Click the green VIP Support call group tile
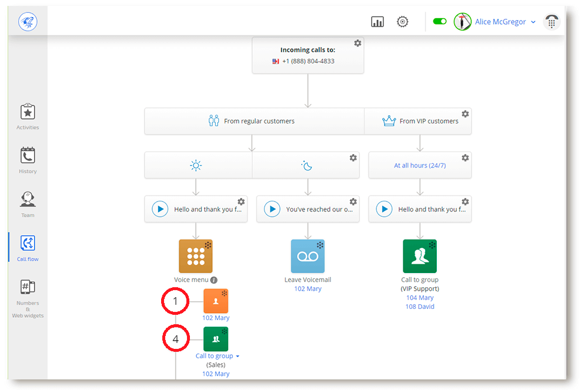Image resolution: width=588 pixels, height=390 pixels. (x=420, y=256)
